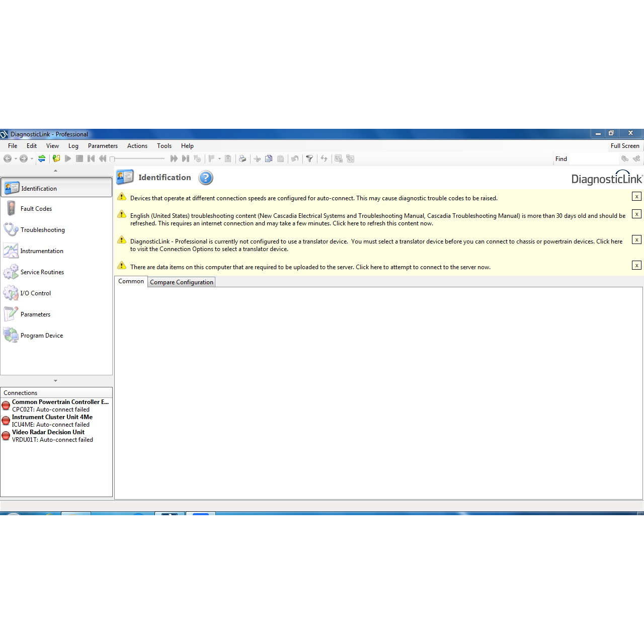Open the File menu

pyautogui.click(x=13, y=146)
